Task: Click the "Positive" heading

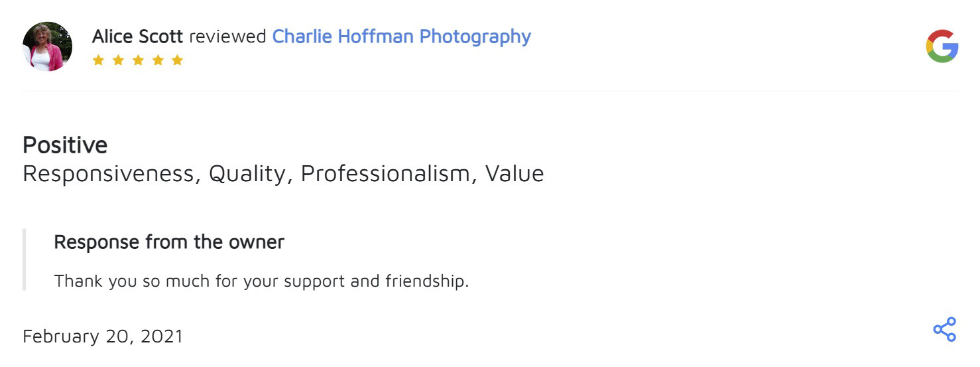Action: tap(65, 145)
